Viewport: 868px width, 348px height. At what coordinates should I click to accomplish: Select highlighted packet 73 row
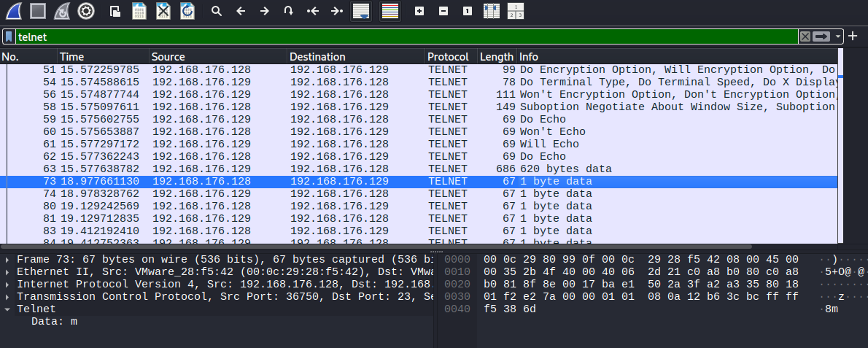click(x=419, y=182)
